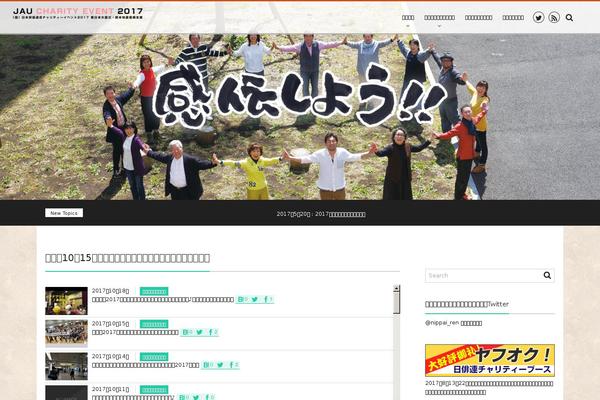This screenshot has height=400, width=600.
Task: Click green category tag on 10/18 post
Action: tap(154, 291)
